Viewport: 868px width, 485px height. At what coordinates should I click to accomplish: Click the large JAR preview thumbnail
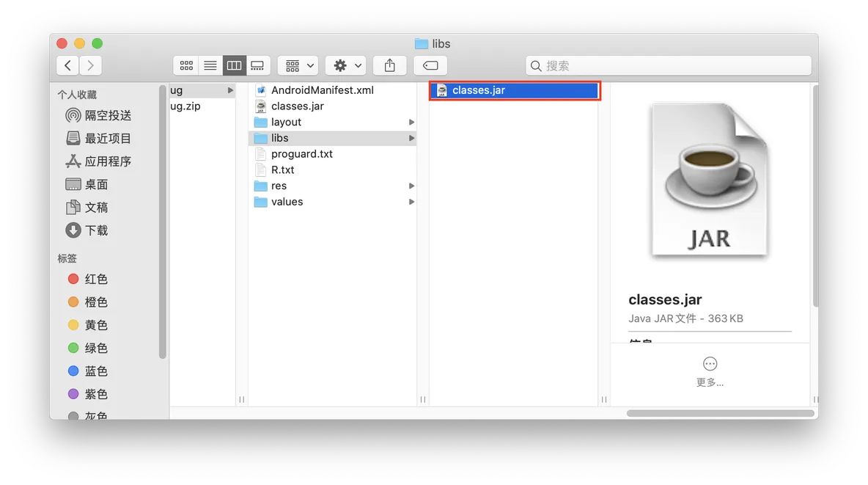point(710,179)
